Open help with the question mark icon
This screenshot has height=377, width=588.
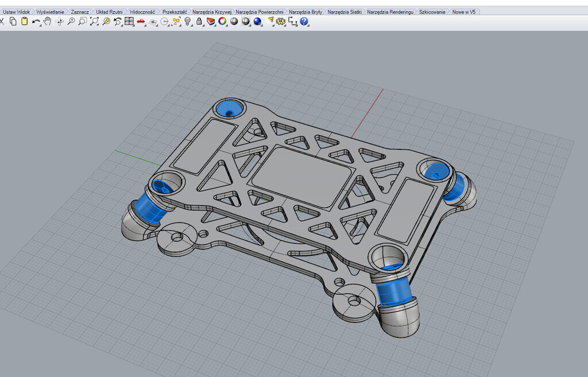click(304, 21)
